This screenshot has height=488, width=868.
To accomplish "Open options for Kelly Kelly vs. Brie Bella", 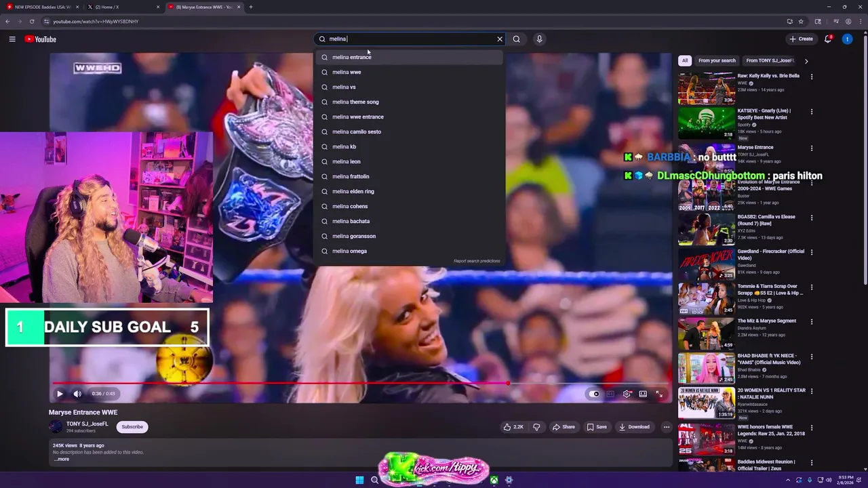I will coord(812,77).
